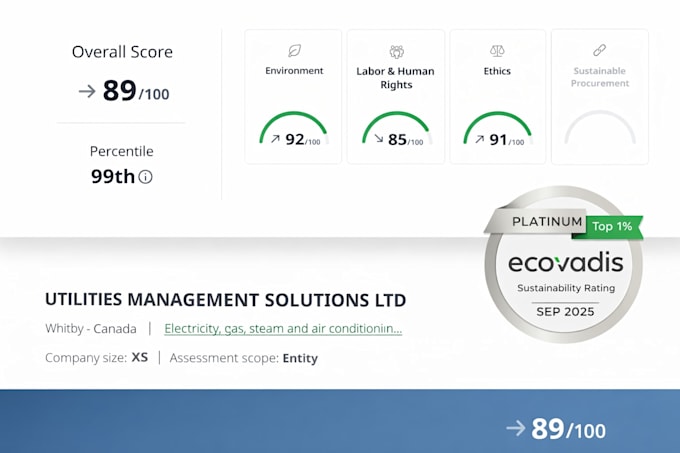This screenshot has height=453, width=680.
Task: Click the UTILITIES MANAGEMENT SOLUTIONS LTD company name
Action: tap(226, 300)
